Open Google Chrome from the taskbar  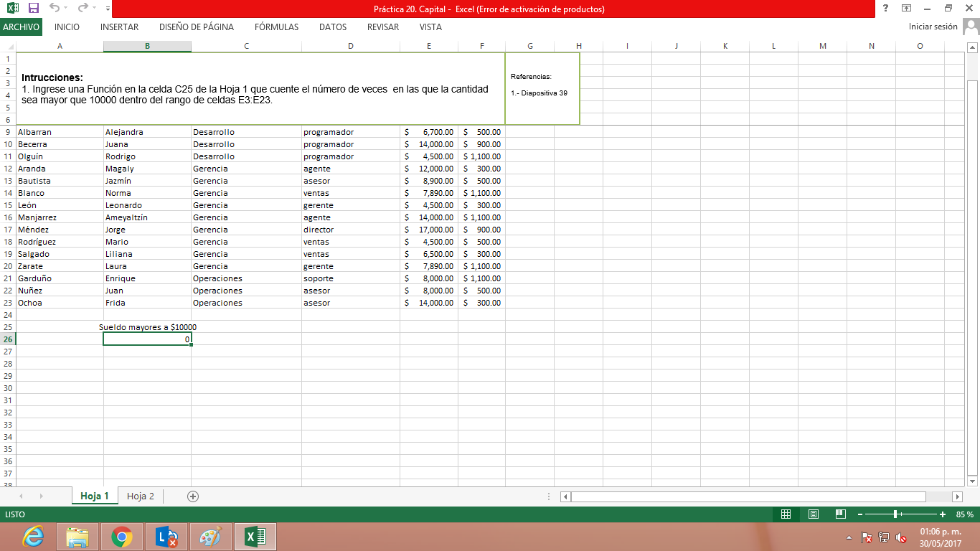[121, 537]
